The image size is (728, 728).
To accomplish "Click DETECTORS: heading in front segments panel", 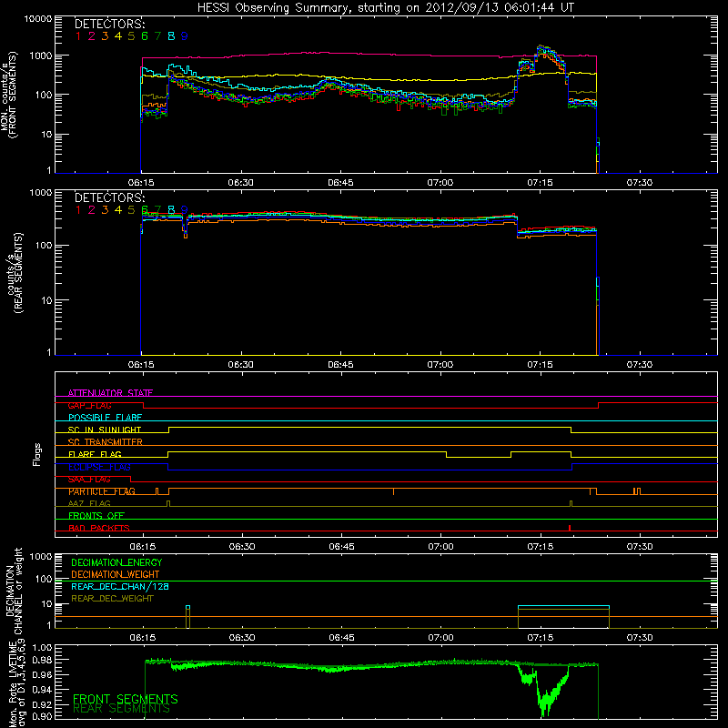I will 109,24.
